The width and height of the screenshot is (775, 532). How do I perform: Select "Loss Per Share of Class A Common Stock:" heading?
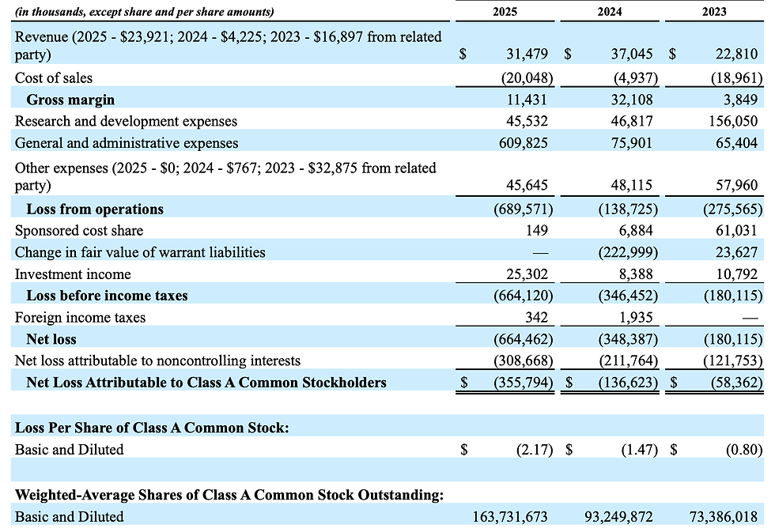pos(152,428)
